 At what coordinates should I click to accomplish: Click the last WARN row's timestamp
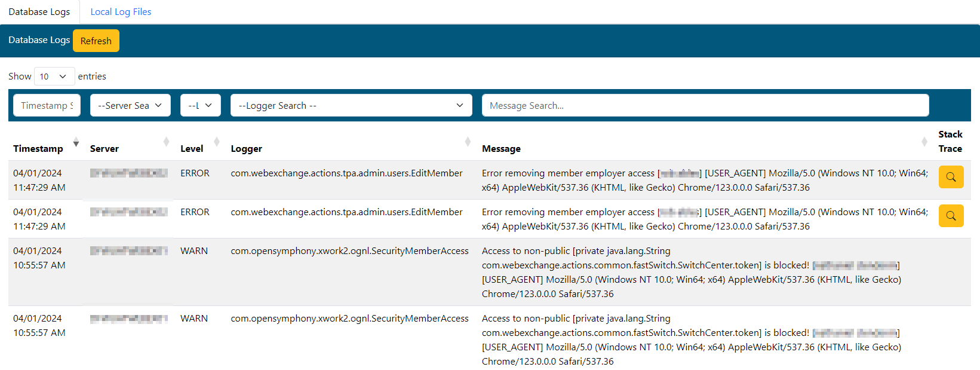coord(39,326)
